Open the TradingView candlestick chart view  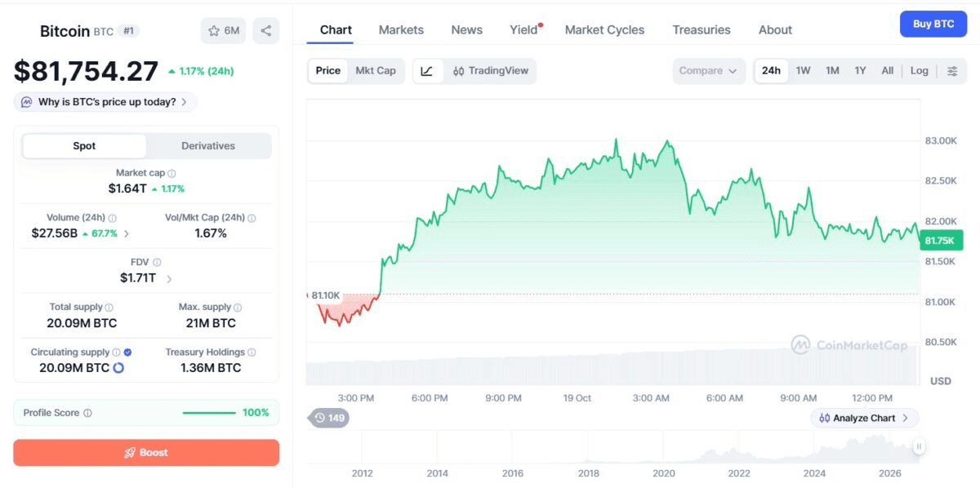coord(491,71)
